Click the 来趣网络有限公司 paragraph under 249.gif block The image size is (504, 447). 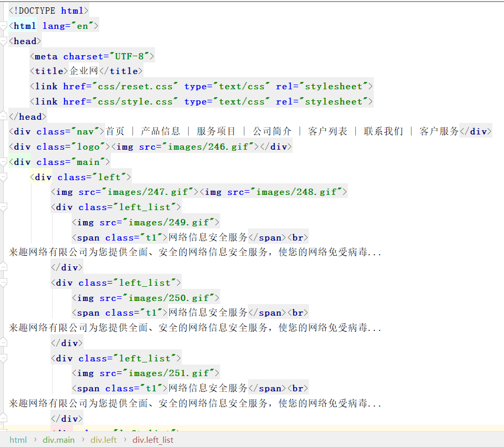[195, 252]
